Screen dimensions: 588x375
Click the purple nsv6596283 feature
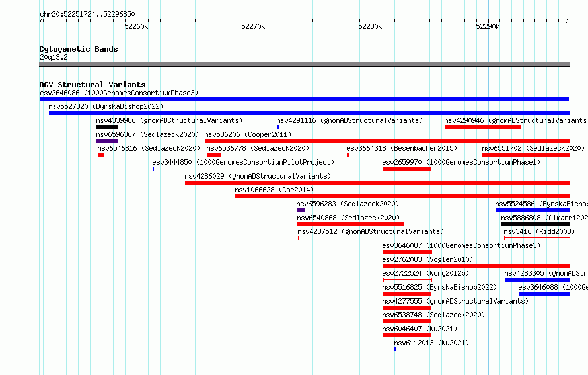tap(301, 210)
